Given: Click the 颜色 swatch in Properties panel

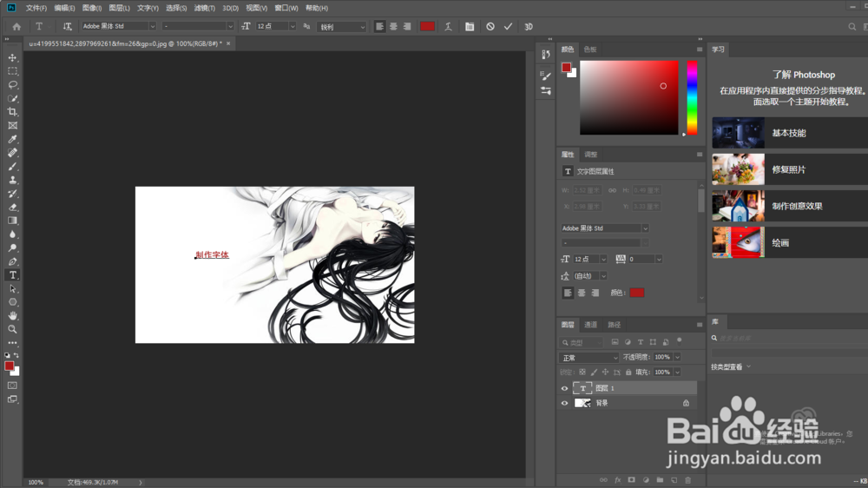Looking at the screenshot, I should [636, 293].
